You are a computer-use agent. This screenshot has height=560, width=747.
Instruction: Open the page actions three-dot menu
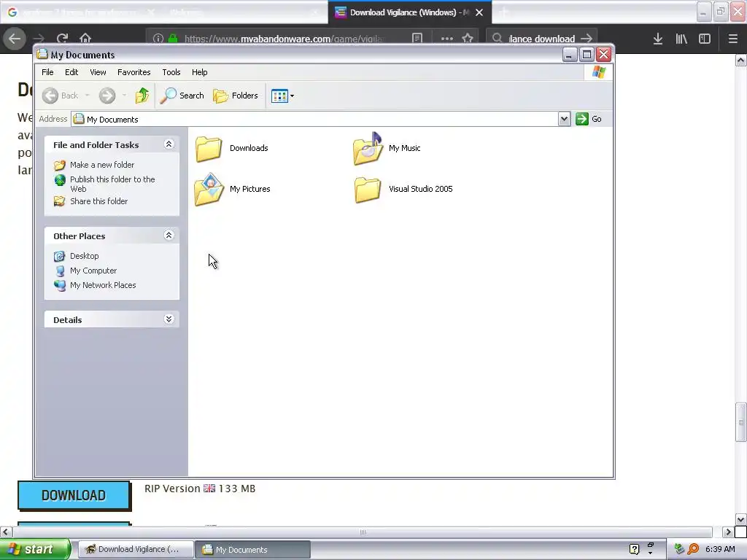447,39
